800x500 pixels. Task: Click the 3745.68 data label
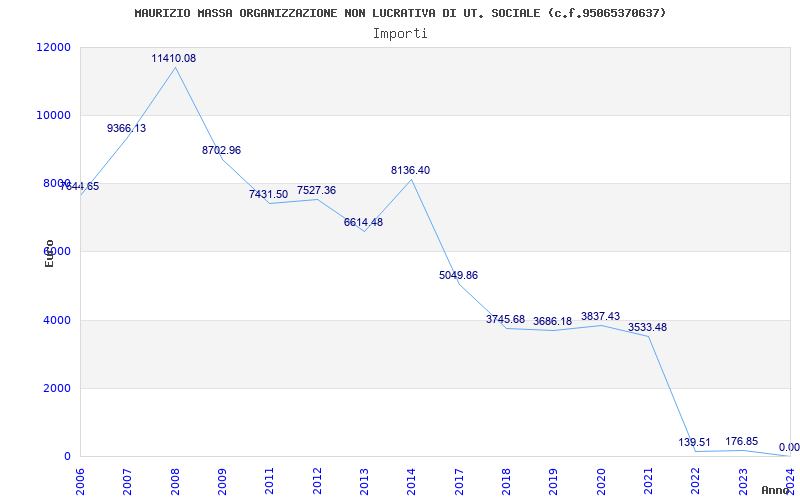pos(506,320)
